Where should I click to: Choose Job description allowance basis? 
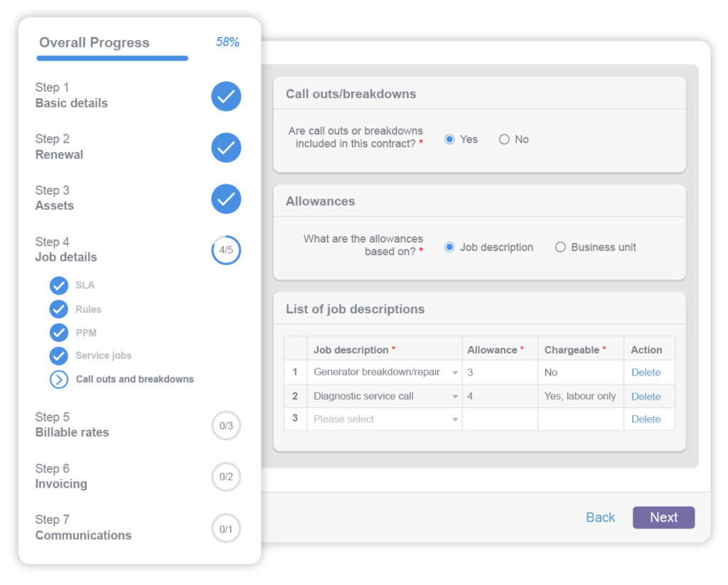pos(449,247)
